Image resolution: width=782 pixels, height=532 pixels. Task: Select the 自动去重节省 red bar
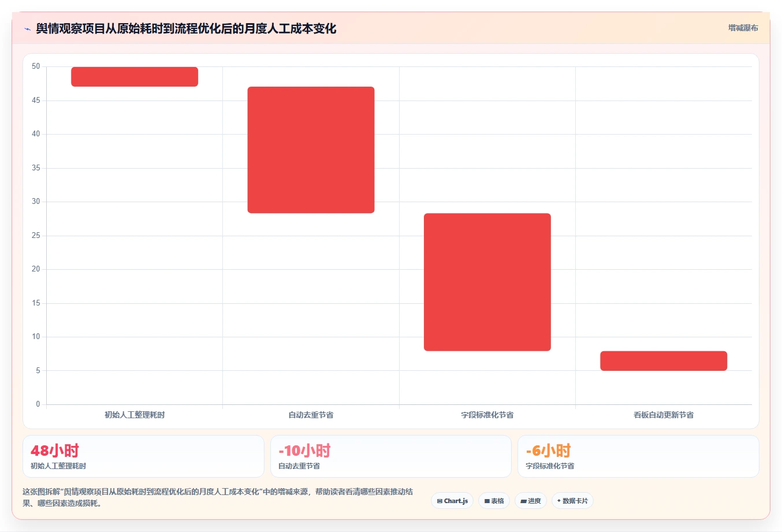(x=311, y=150)
